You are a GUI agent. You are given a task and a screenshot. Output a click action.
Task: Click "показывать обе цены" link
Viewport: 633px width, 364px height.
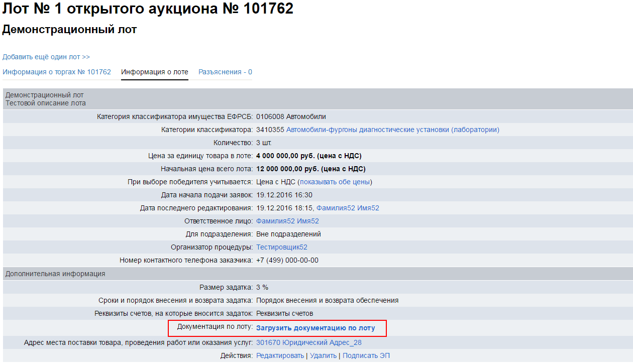click(335, 182)
